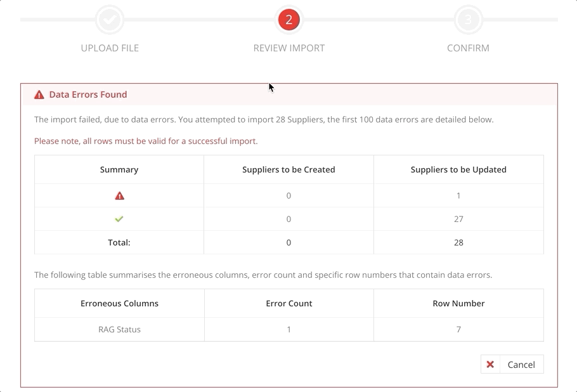This screenshot has width=577, height=392.
Task: Click the warning triangle beside Data Errors Found
Action: (39, 95)
